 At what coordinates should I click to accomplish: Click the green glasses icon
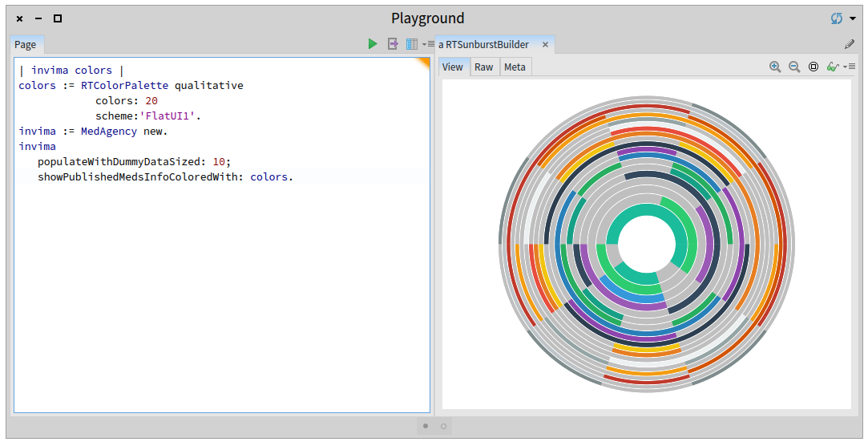(x=833, y=67)
